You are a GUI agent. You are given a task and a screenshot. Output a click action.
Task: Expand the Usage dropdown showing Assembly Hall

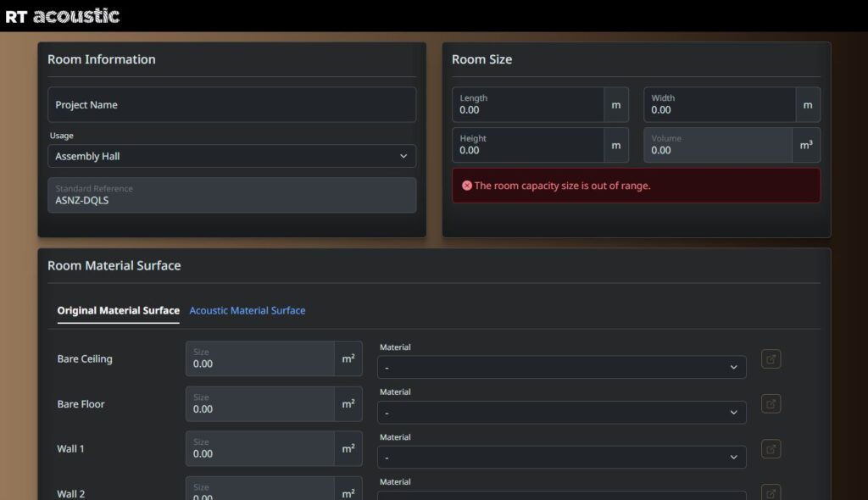tap(231, 156)
